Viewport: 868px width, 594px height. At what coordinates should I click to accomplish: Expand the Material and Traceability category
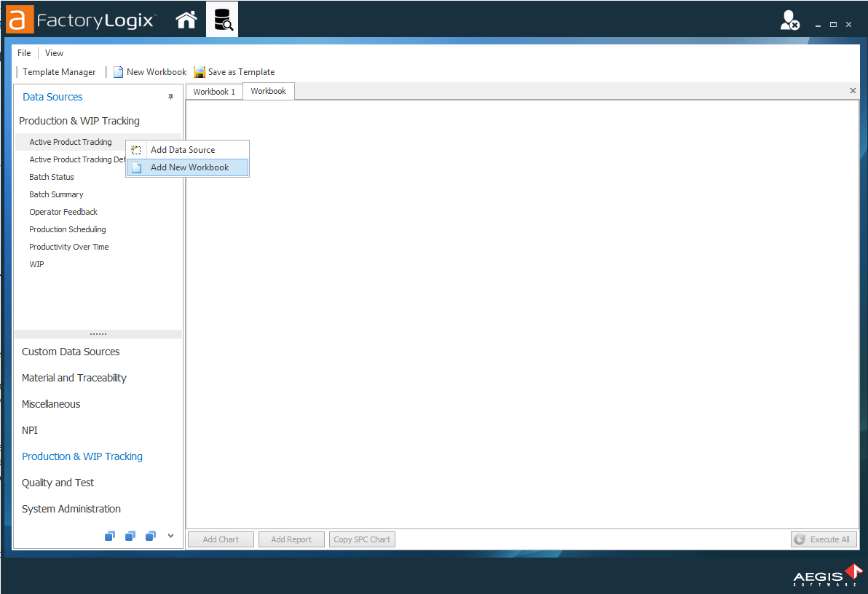coord(74,378)
